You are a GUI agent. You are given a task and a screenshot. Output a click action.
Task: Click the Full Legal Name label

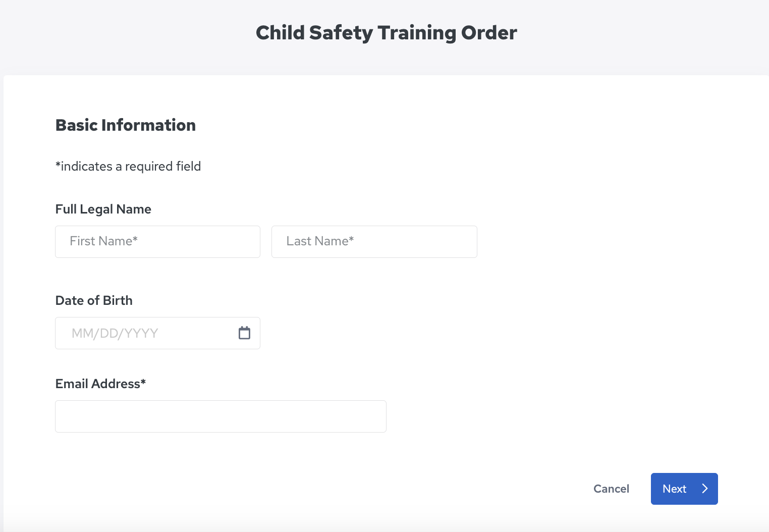pyautogui.click(x=103, y=209)
